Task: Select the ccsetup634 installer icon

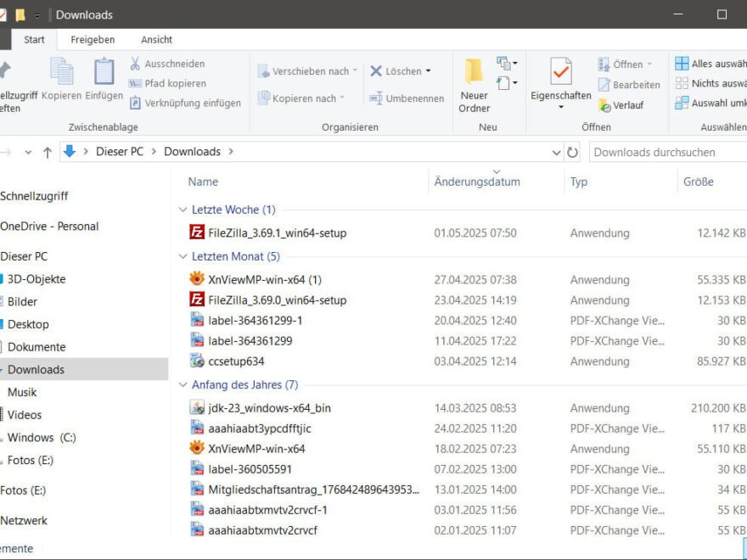Action: [197, 361]
